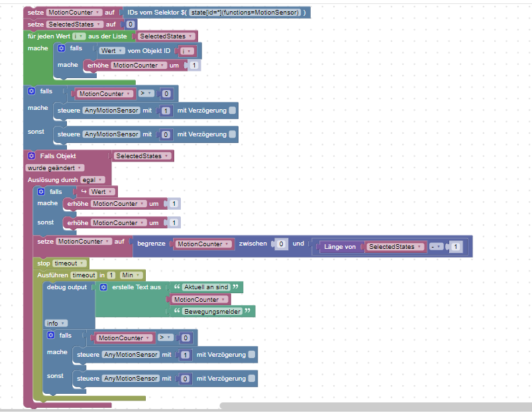The height and width of the screenshot is (415, 532).
Task: Open the wurde geändert dropdown
Action: pyautogui.click(x=54, y=168)
